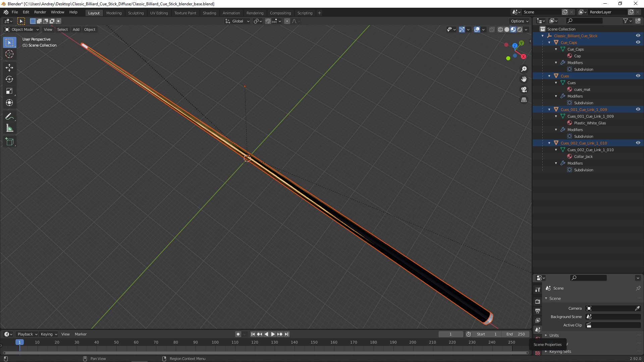644x362 pixels.
Task: Open the Render properties tab
Action: (538, 302)
